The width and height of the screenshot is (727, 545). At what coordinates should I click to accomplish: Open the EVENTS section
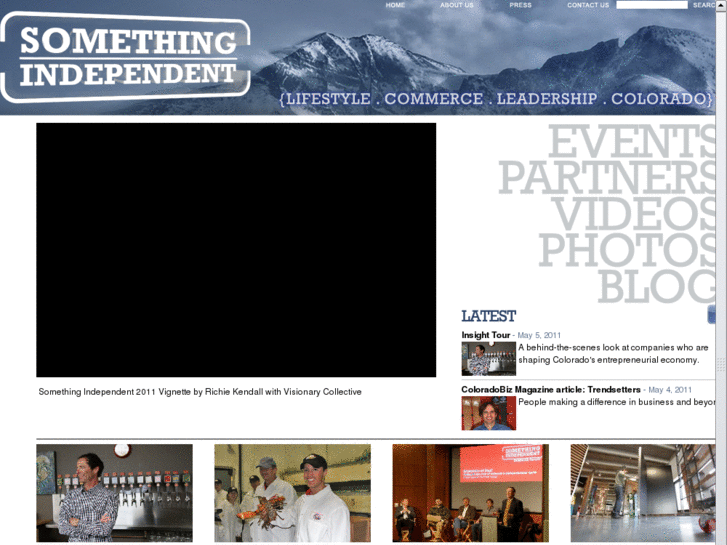tap(631, 141)
